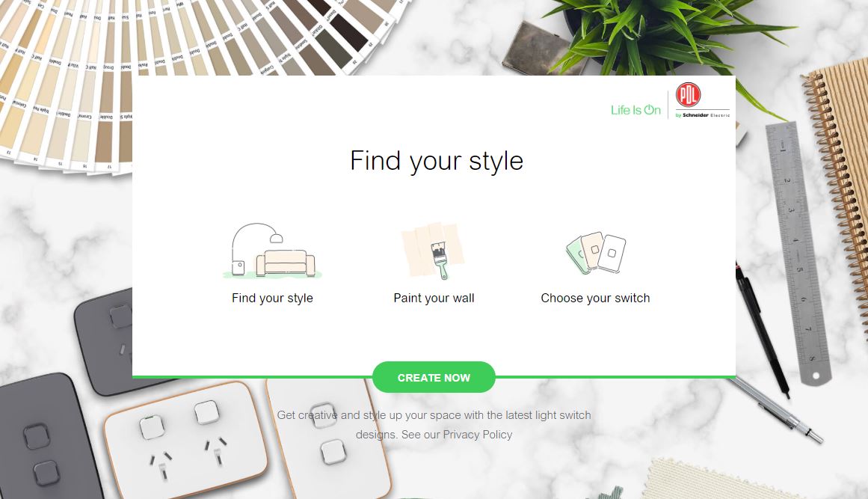Click the white two-button light switch image
The height and width of the screenshot is (499, 868).
pos(325,438)
